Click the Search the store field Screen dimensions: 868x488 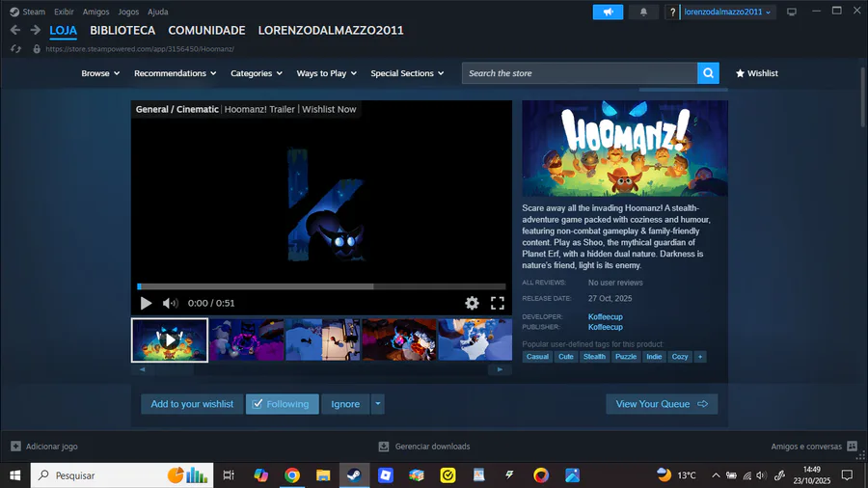tap(580, 73)
